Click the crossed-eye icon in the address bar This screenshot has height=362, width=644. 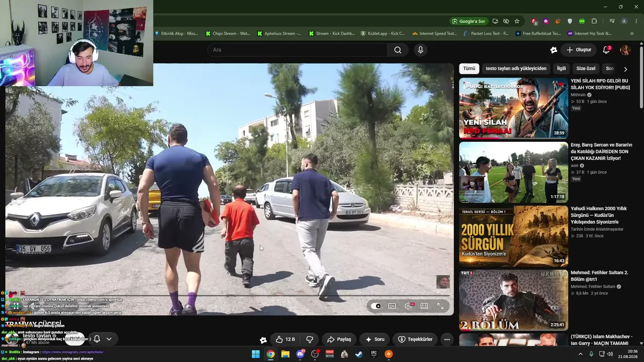coord(506,21)
